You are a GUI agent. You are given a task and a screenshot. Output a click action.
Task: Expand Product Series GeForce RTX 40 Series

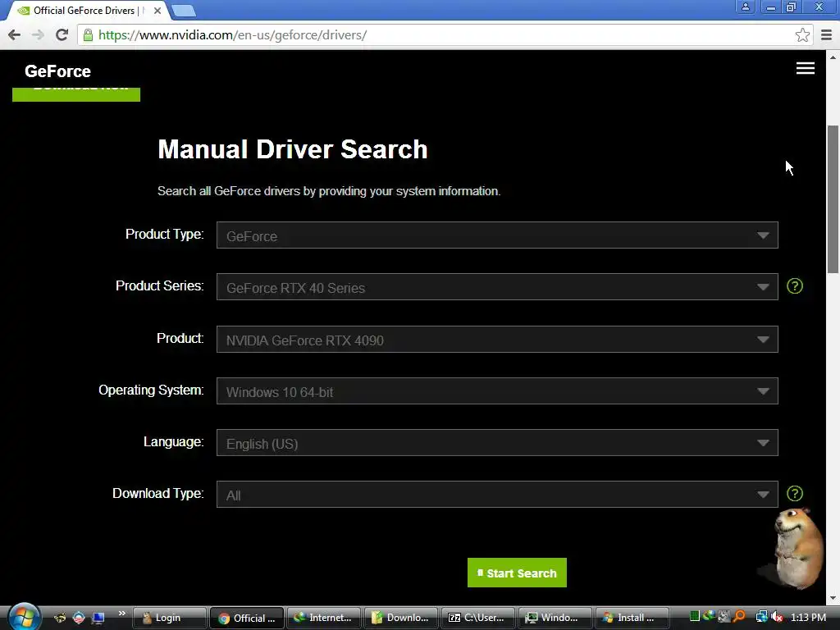coord(497,287)
